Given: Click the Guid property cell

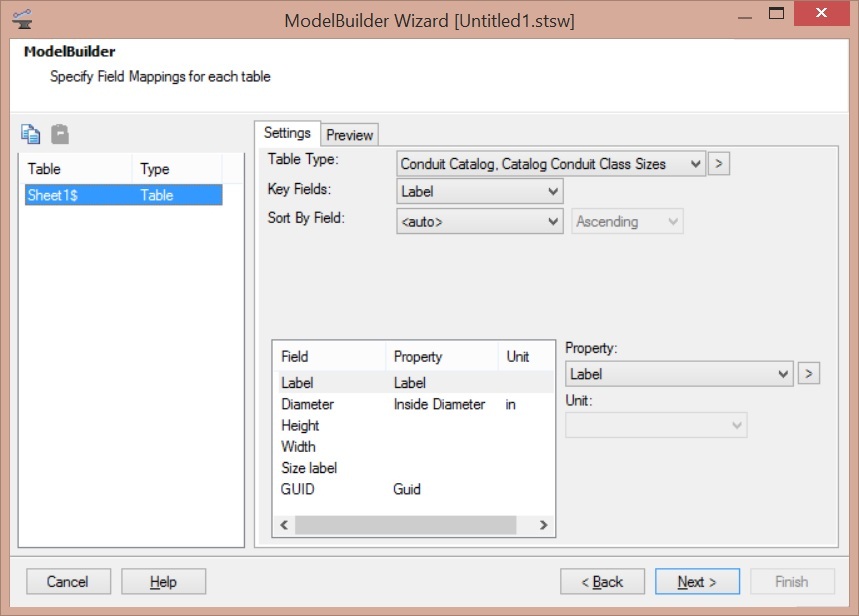Looking at the screenshot, I should tap(406, 489).
